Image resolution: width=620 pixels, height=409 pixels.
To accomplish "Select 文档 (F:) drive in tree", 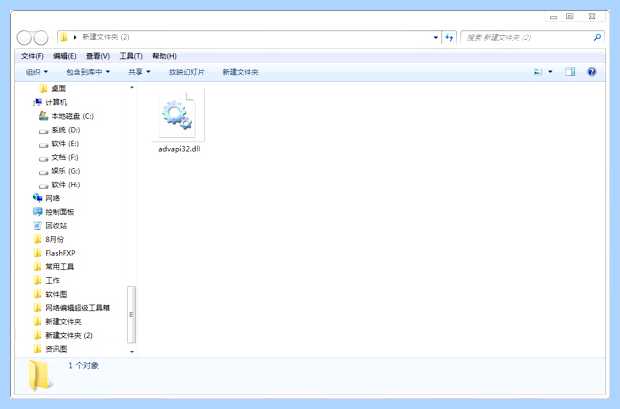I will (65, 157).
